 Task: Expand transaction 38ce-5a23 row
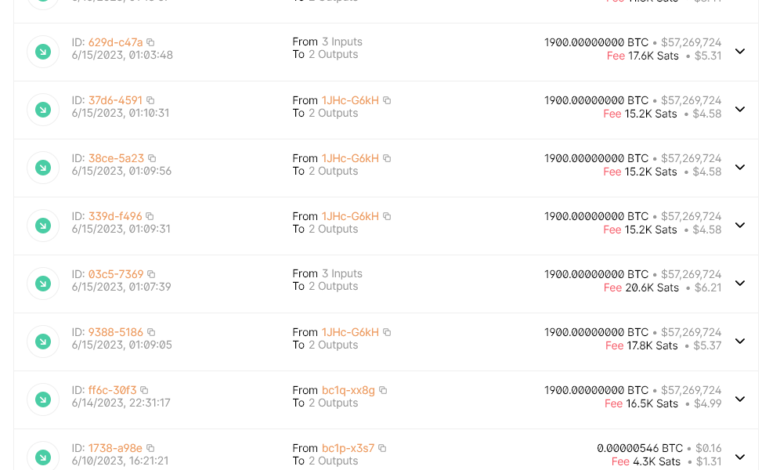point(740,167)
